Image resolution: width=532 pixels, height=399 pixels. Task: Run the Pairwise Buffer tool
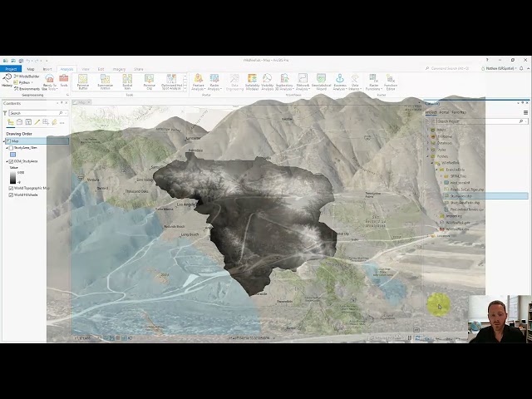point(83,82)
